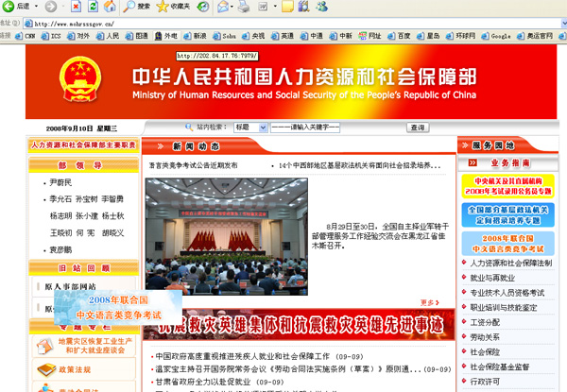The height and width of the screenshot is (392, 567).
Task: Open the 旧站回顾 section header
Action: coord(83,268)
